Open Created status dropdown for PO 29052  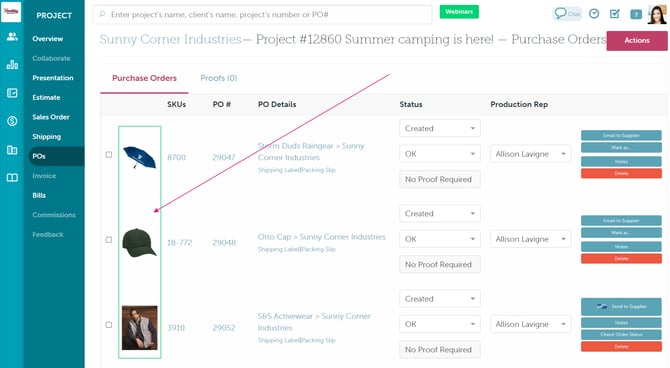pos(440,298)
